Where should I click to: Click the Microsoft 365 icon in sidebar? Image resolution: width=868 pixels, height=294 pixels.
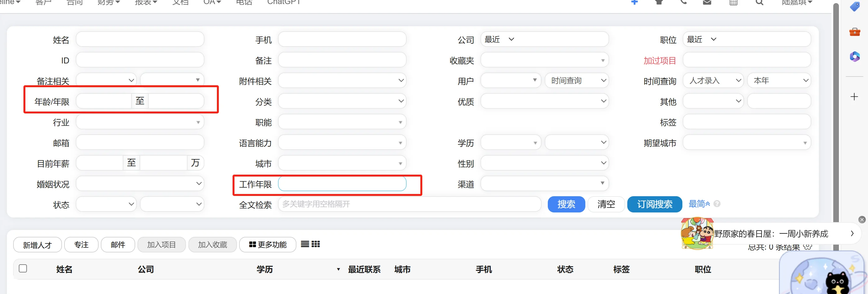pyautogui.click(x=855, y=57)
